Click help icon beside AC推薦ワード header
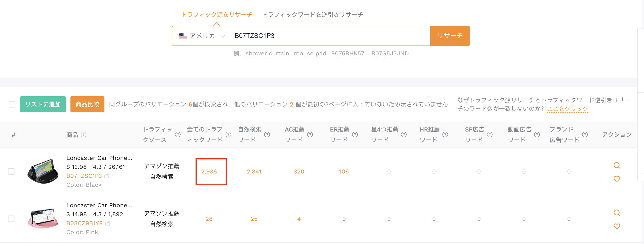644x244 pixels. coord(310,135)
